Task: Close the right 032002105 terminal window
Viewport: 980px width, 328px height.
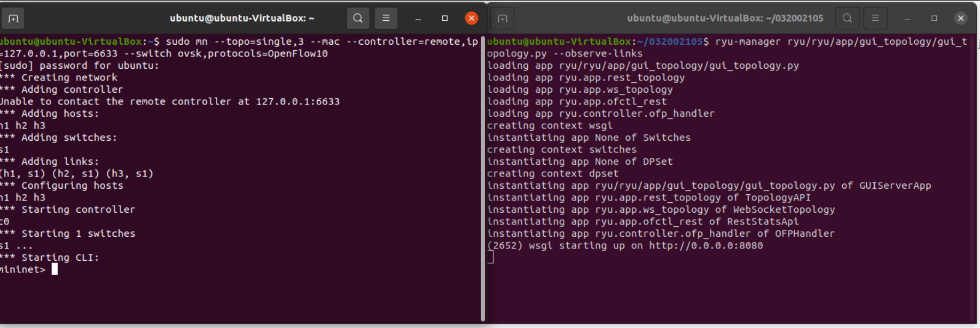Action: click(x=961, y=18)
